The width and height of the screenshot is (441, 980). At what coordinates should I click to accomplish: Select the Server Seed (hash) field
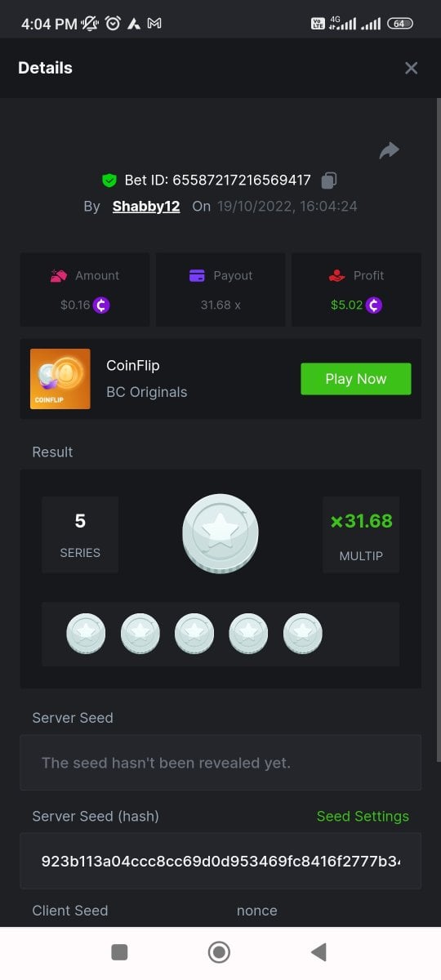pyautogui.click(x=220, y=861)
